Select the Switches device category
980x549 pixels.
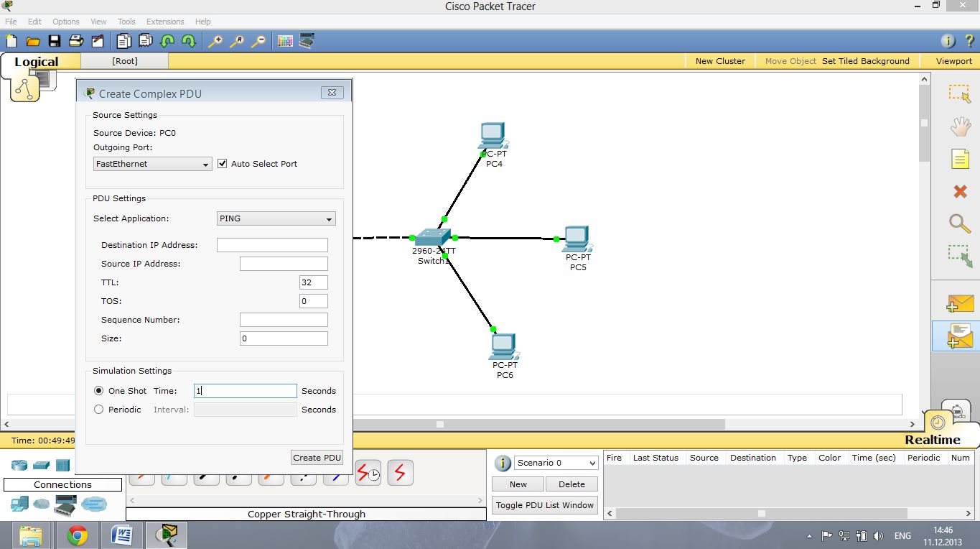coord(41,465)
